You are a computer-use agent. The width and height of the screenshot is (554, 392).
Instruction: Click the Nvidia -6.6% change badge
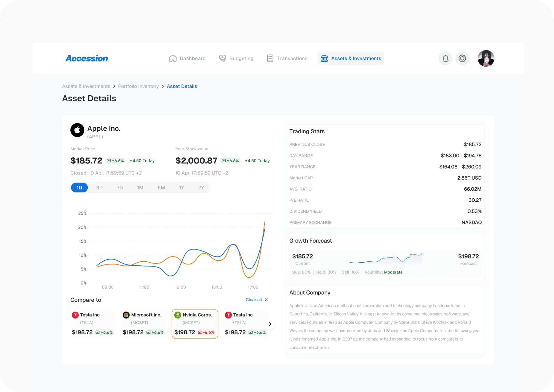tap(206, 332)
